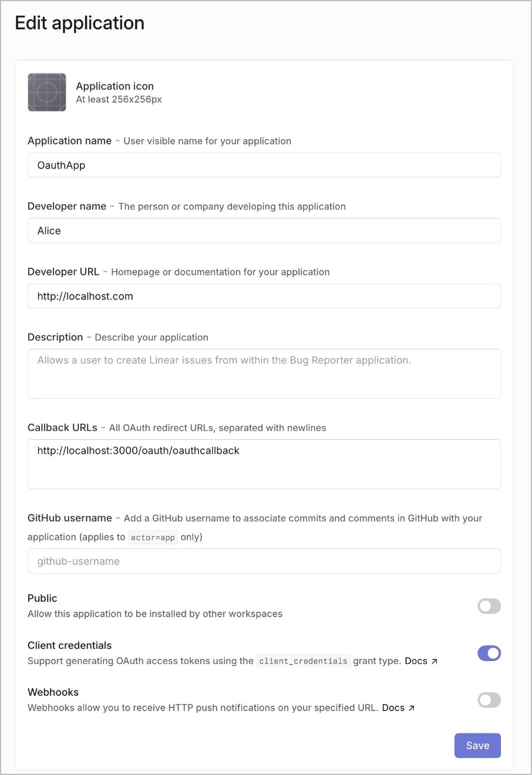The image size is (532, 775).
Task: Click the "Callback URLs" field label
Action: [x=62, y=427]
